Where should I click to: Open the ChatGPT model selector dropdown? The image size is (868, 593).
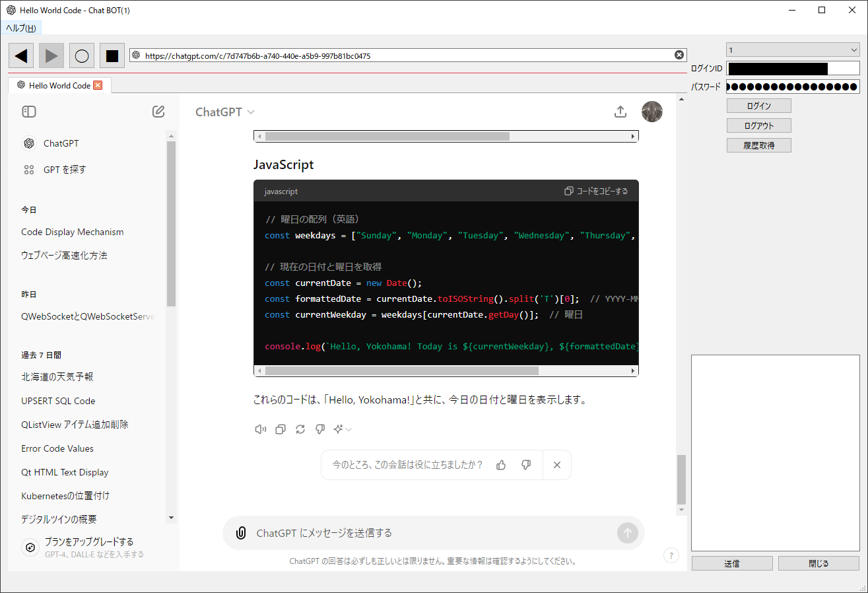pos(224,112)
